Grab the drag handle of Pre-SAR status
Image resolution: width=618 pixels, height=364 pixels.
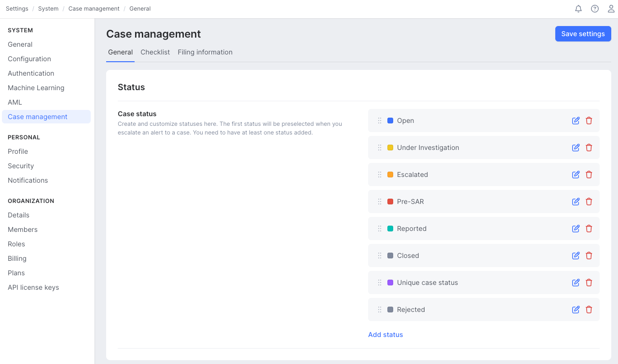point(380,202)
